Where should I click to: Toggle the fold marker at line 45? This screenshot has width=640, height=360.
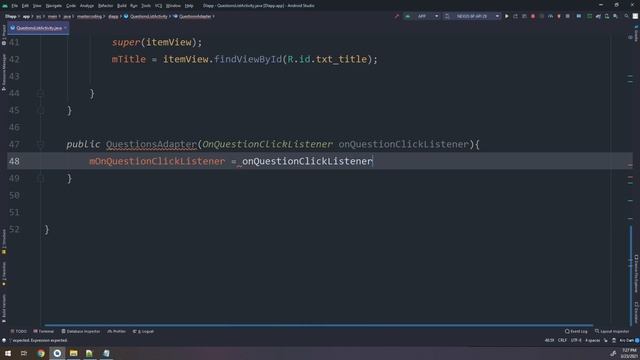(40, 111)
